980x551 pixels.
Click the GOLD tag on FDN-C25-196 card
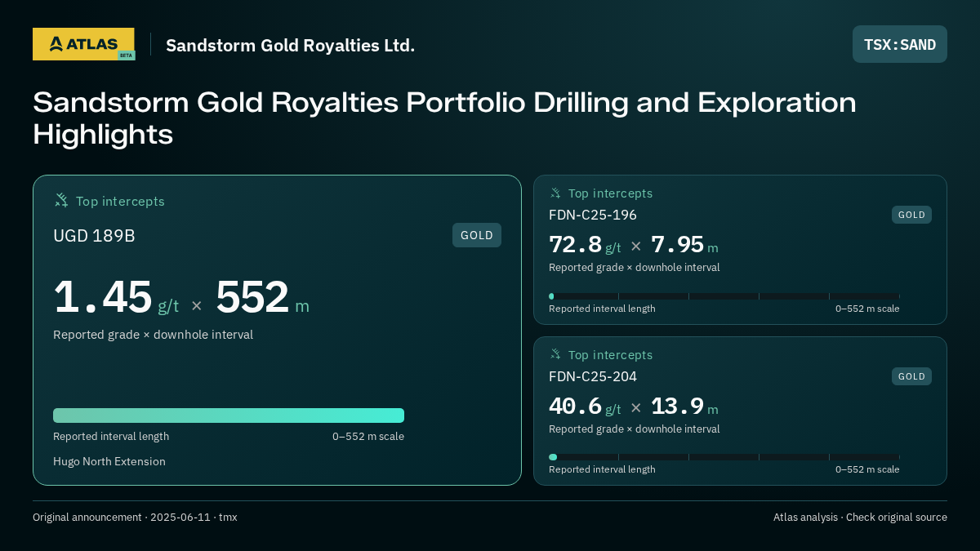point(911,215)
